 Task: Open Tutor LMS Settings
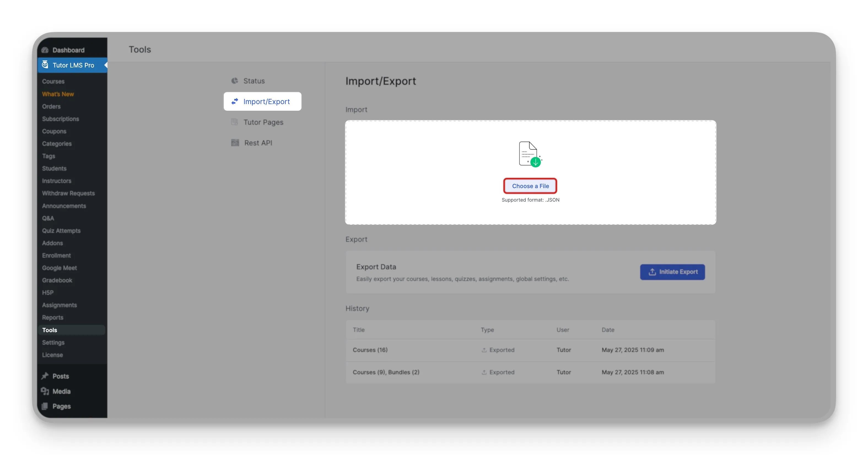pos(53,343)
